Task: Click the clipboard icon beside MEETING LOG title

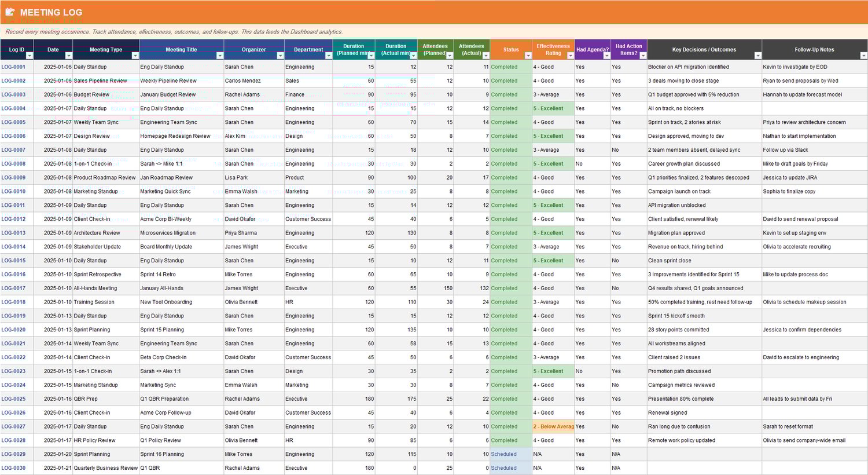Action: coord(10,12)
